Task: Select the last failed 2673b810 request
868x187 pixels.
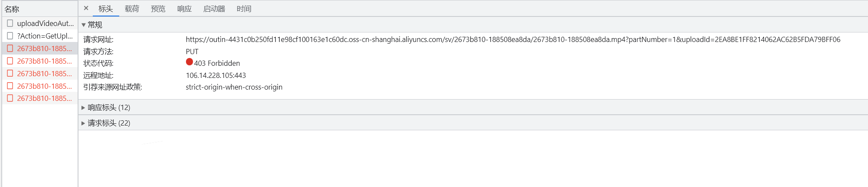Action: tap(44, 98)
